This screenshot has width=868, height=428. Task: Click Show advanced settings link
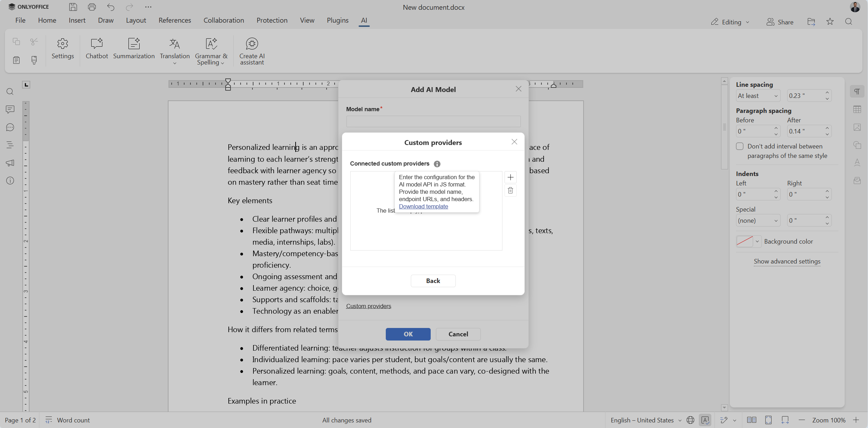click(787, 261)
